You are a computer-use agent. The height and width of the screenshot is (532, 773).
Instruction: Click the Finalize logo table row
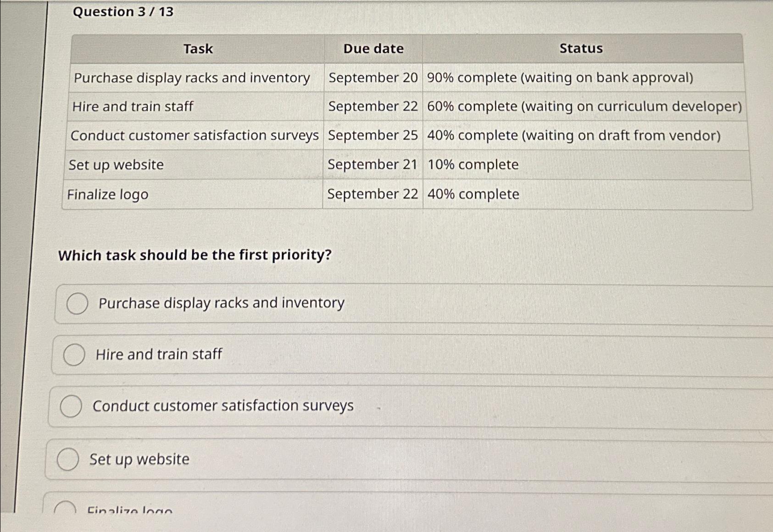pyautogui.click(x=107, y=194)
